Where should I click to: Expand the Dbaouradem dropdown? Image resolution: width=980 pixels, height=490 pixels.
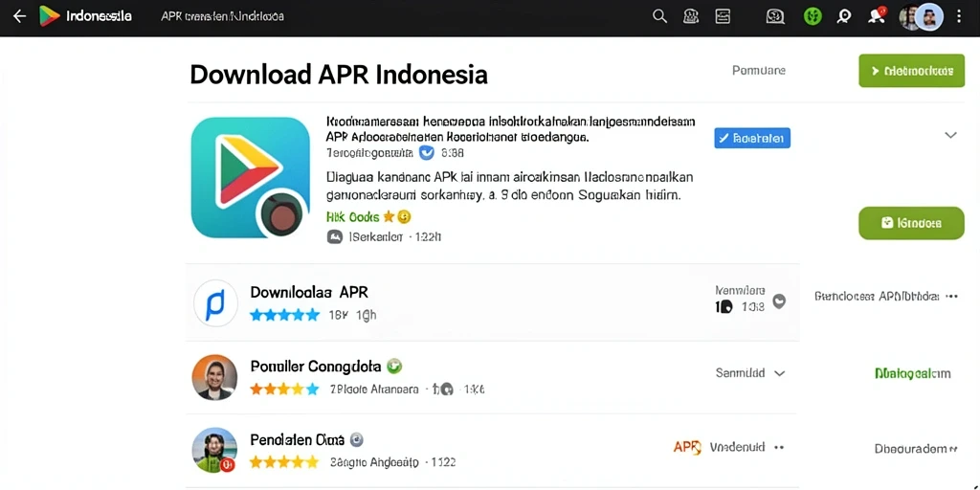pos(916,449)
